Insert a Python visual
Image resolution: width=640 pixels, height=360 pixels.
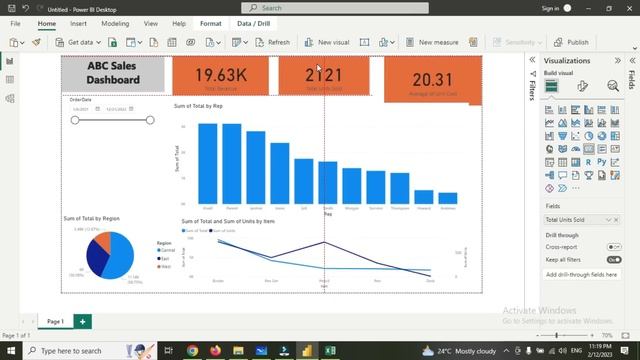602,162
